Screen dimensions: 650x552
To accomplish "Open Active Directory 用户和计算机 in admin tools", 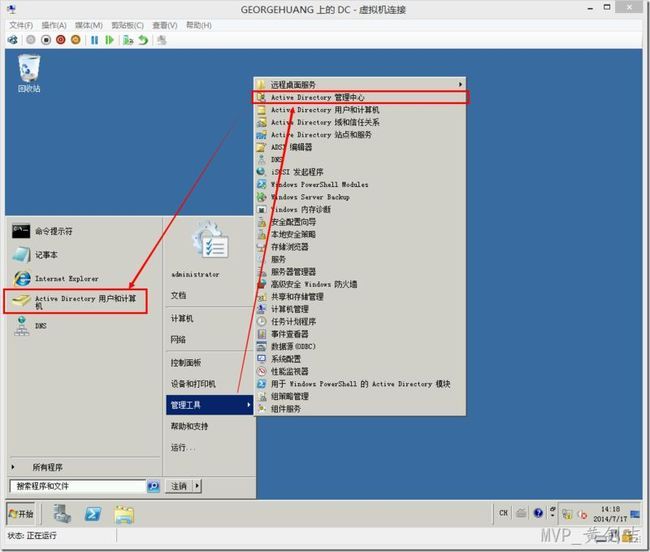I will click(x=360, y=110).
